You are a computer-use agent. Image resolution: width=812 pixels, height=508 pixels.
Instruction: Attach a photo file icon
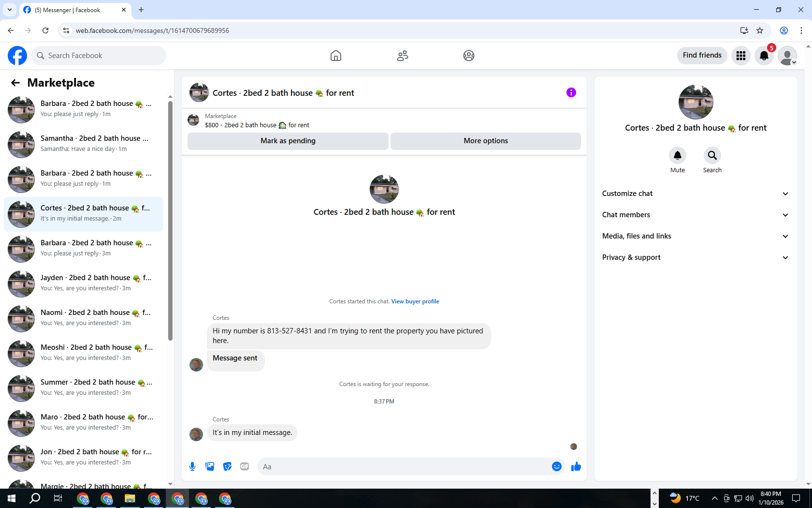[210, 466]
